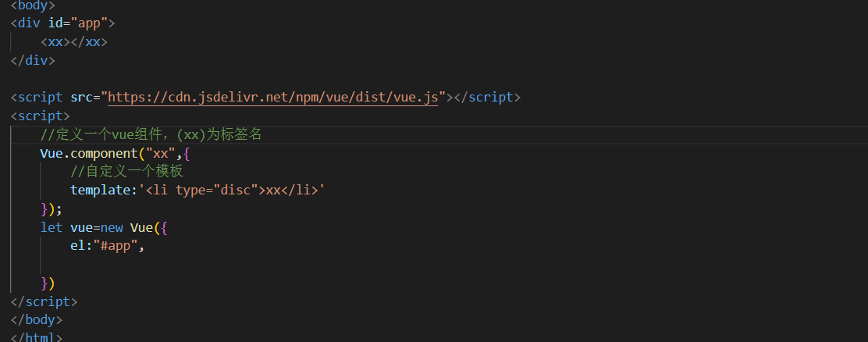Click the closing html tag

pyautogui.click(x=36, y=337)
